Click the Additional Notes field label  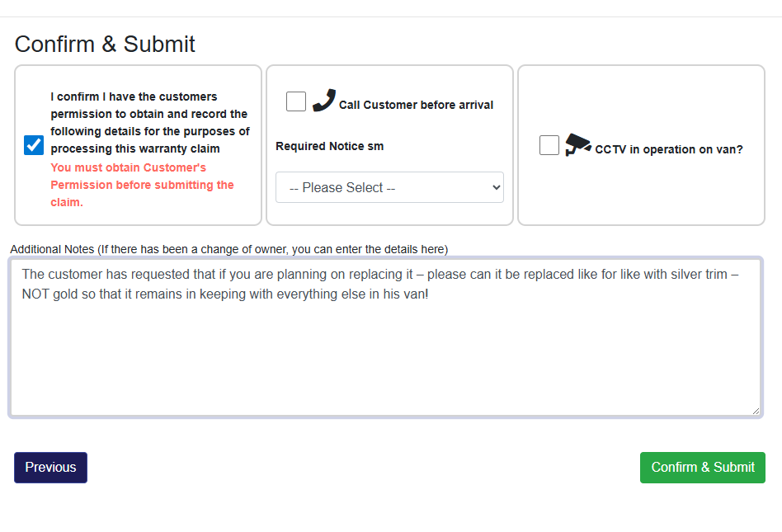tap(228, 249)
